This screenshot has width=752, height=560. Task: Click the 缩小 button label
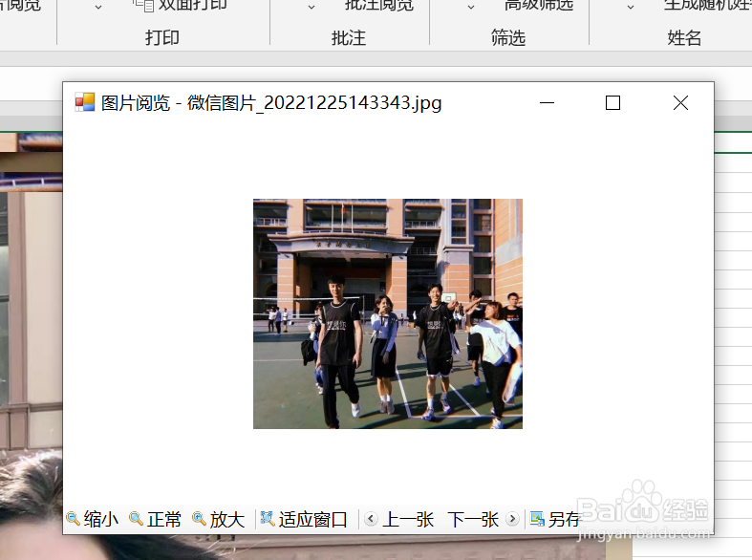[x=100, y=519]
